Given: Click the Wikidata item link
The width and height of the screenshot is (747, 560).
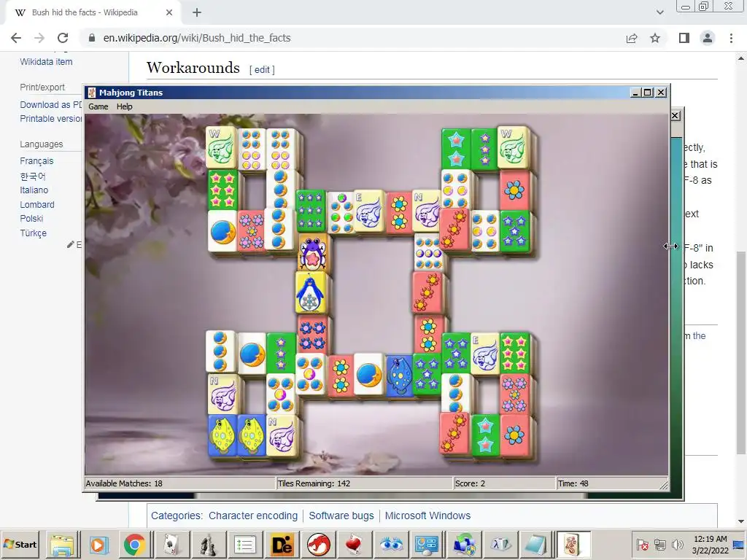Looking at the screenshot, I should click(x=46, y=62).
